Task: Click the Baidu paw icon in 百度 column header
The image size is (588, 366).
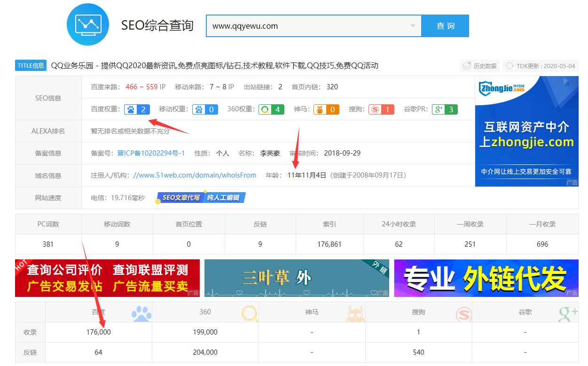Action: tap(141, 313)
